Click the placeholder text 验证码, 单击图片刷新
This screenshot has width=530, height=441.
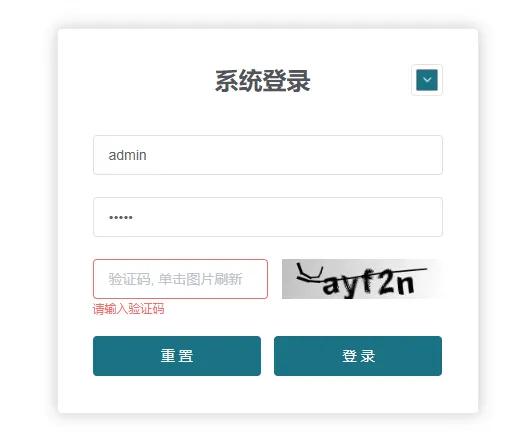point(175,279)
